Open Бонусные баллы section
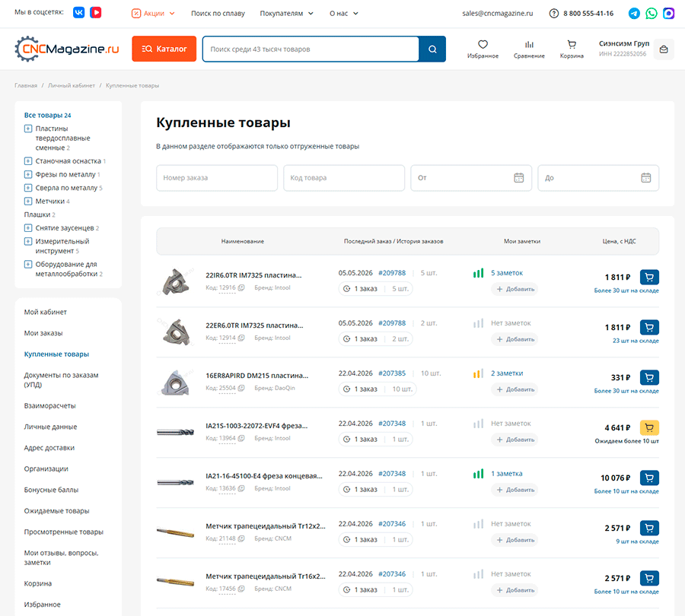 tap(51, 490)
